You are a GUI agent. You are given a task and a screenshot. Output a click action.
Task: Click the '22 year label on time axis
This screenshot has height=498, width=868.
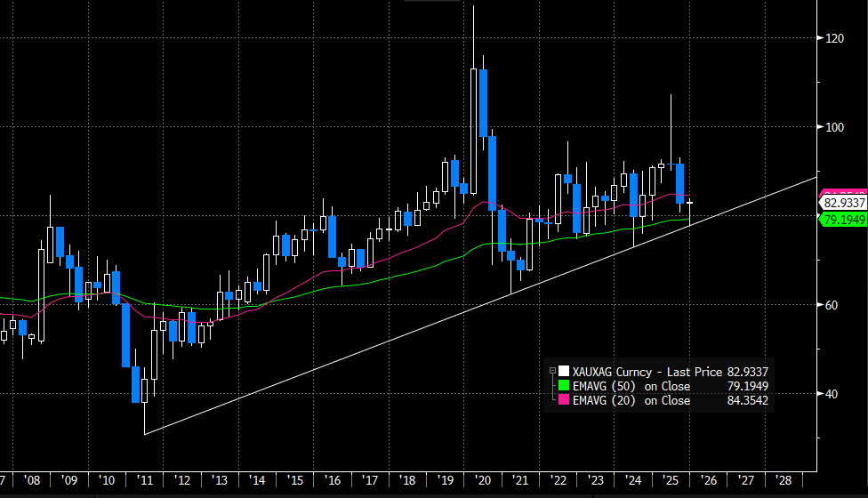558,480
